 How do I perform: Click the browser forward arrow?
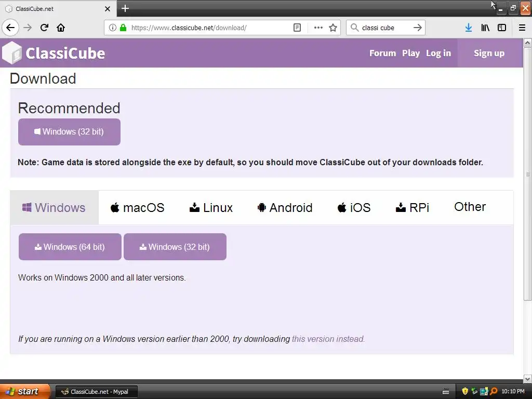click(28, 28)
